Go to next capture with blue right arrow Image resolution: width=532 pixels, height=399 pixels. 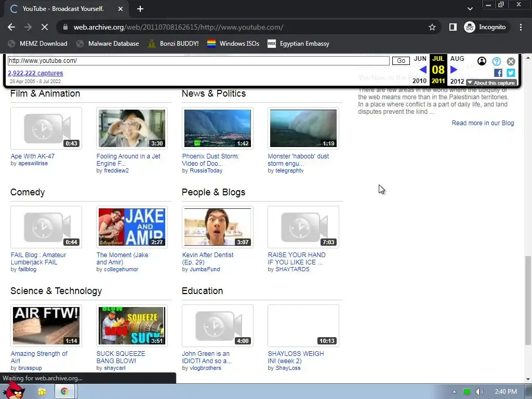click(454, 70)
